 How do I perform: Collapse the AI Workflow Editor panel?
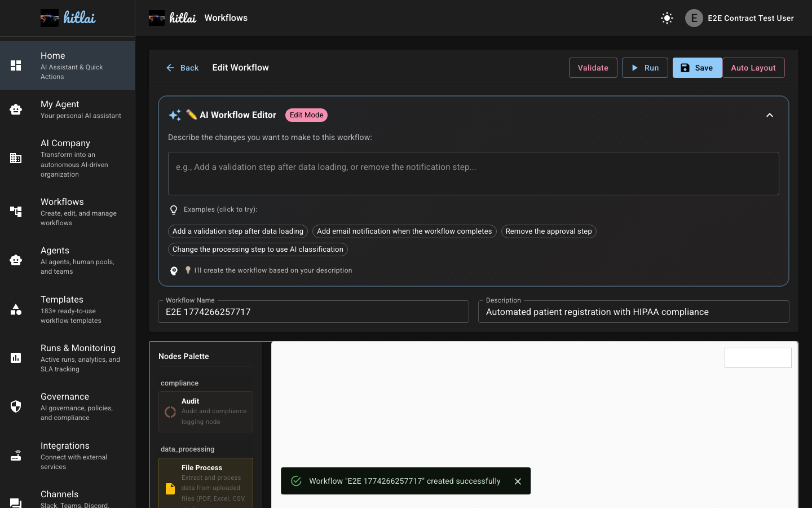[770, 115]
